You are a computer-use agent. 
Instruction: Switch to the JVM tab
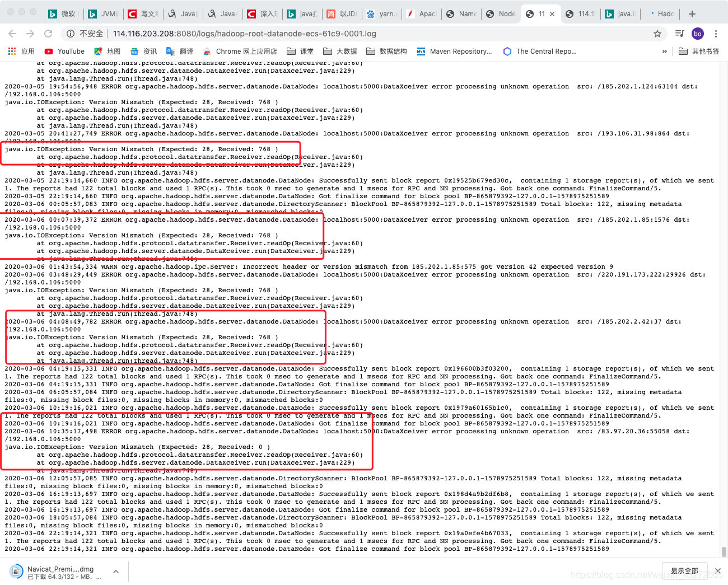(x=103, y=14)
